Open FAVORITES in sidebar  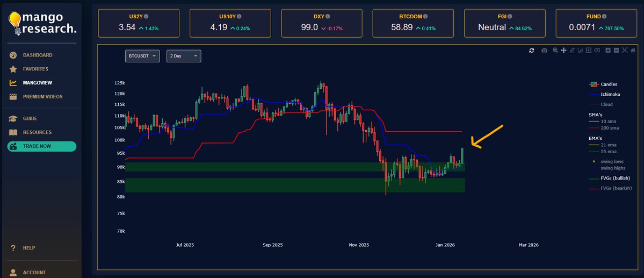[35, 69]
